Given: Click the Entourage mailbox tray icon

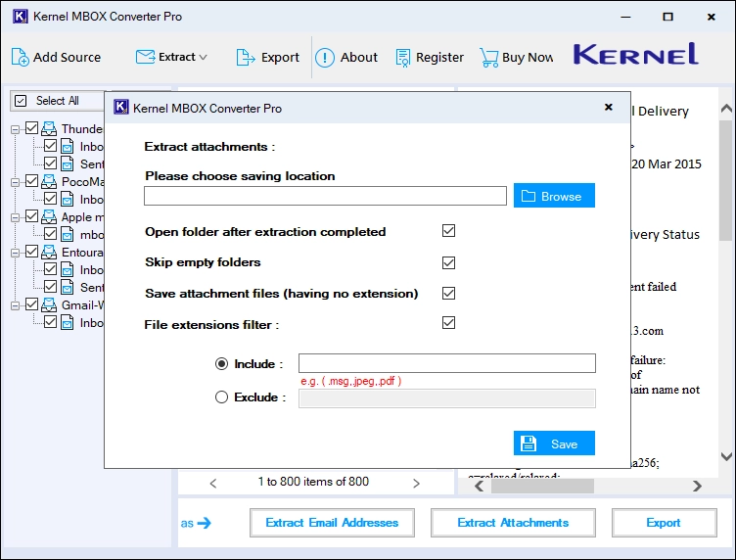Looking at the screenshot, I should pyautogui.click(x=49, y=252).
